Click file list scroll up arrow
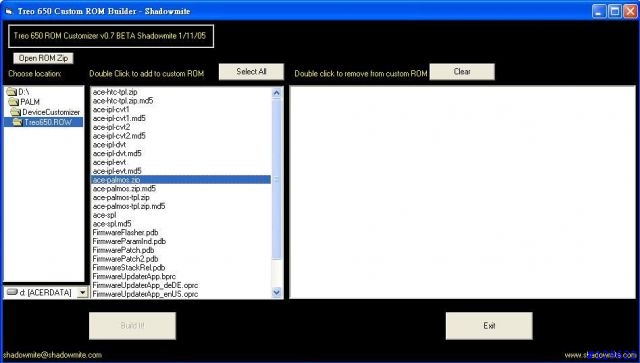 [276, 93]
